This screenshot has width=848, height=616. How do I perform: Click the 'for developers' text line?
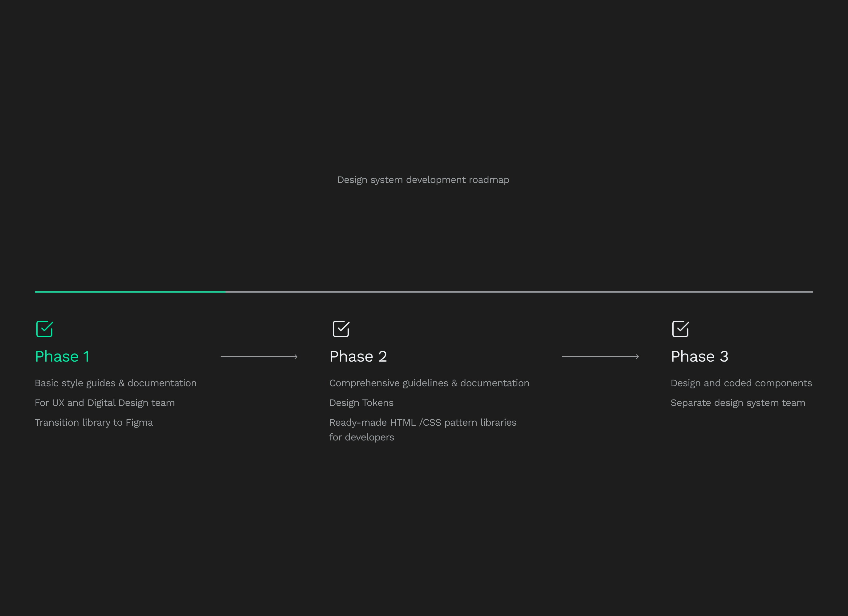(x=361, y=437)
